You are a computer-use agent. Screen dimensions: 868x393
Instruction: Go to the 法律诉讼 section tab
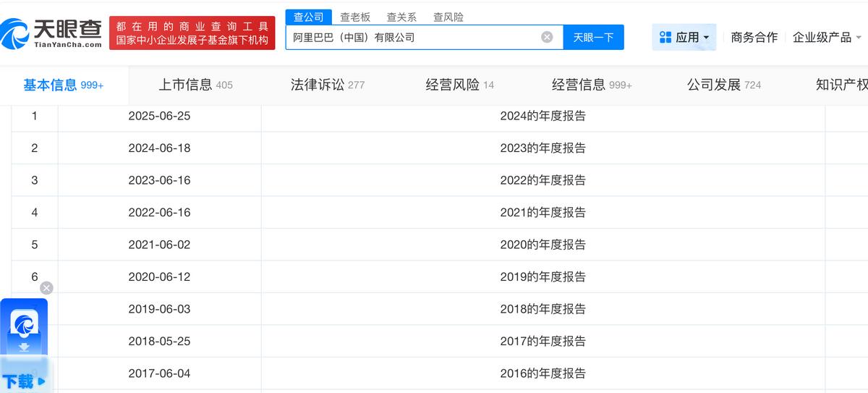(327, 85)
